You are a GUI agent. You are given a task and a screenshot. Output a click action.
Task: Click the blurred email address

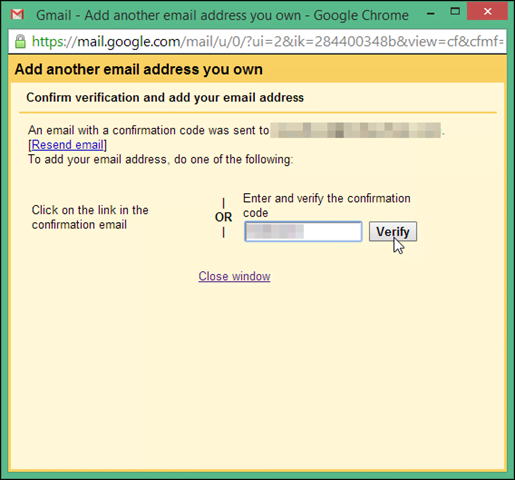(356, 130)
